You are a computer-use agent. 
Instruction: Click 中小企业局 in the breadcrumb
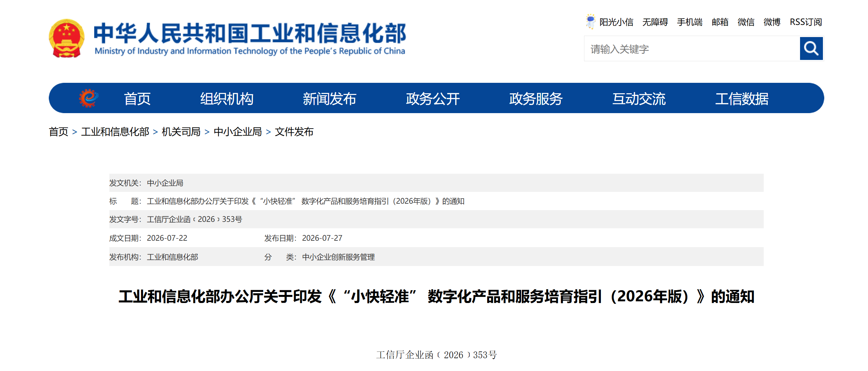pos(238,132)
